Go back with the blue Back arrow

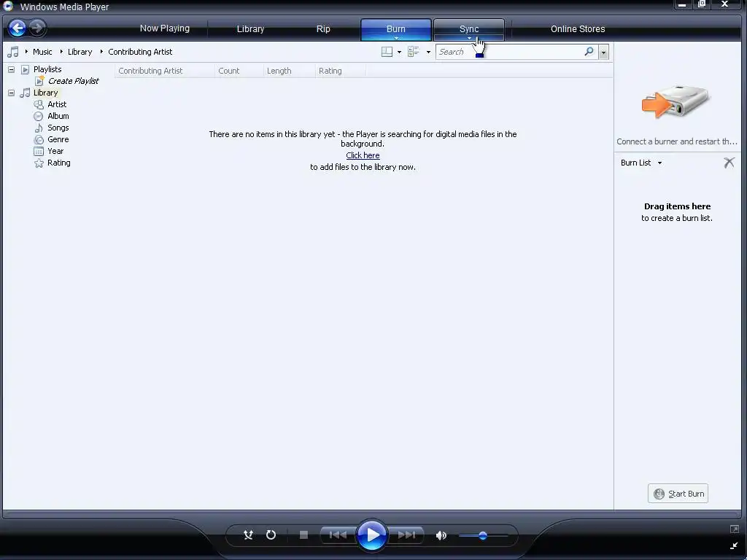tap(18, 28)
